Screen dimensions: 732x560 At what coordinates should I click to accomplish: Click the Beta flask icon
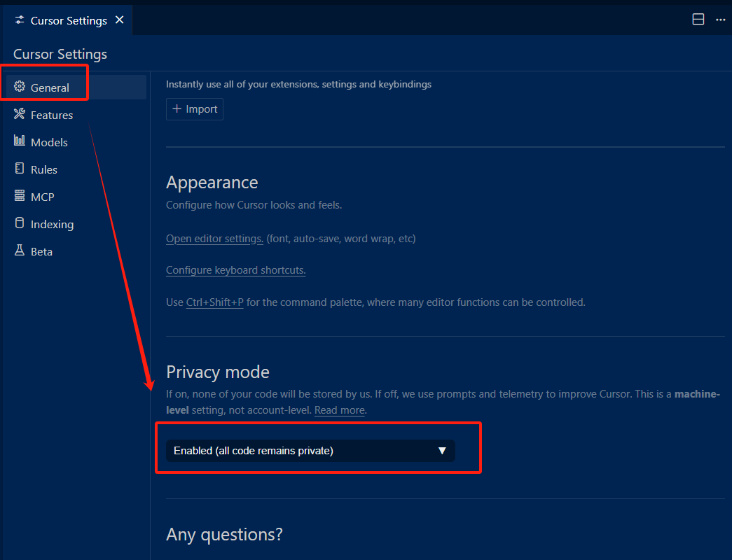pos(19,250)
